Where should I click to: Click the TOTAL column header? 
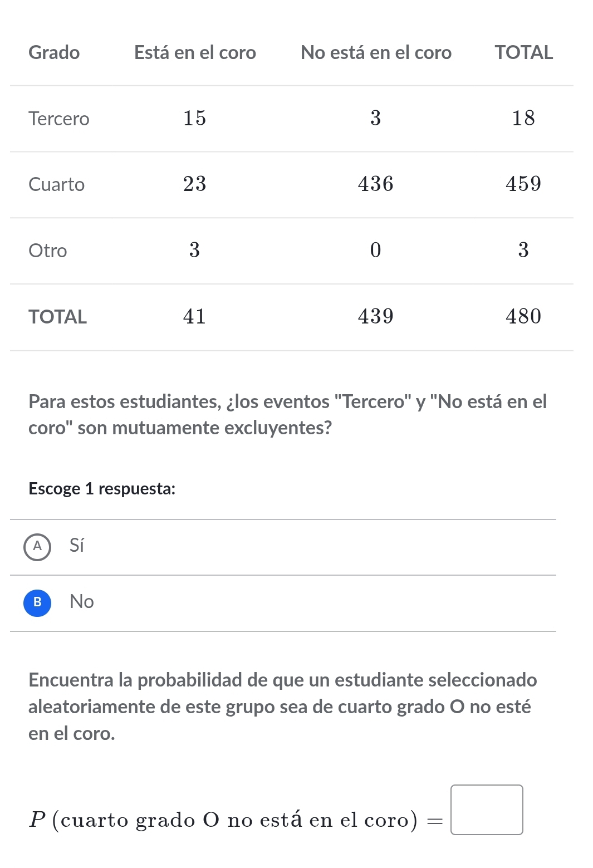click(523, 52)
